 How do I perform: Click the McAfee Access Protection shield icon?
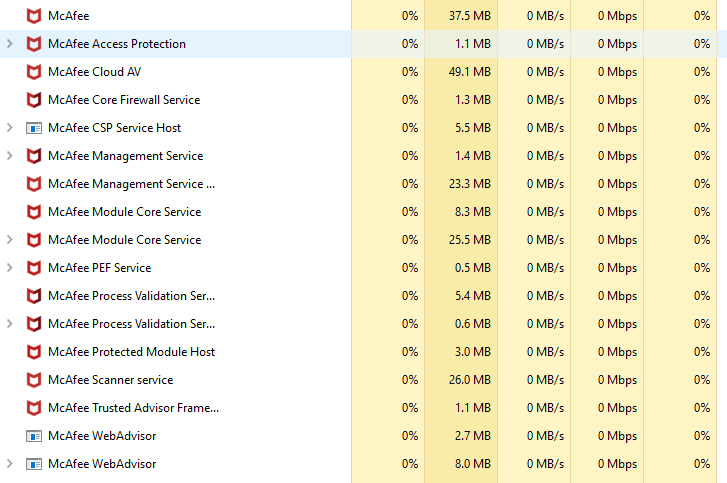[34, 44]
